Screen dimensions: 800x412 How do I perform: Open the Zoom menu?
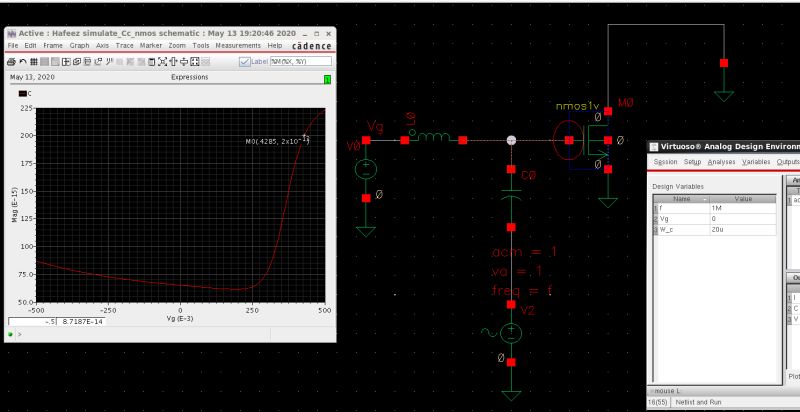[177, 45]
